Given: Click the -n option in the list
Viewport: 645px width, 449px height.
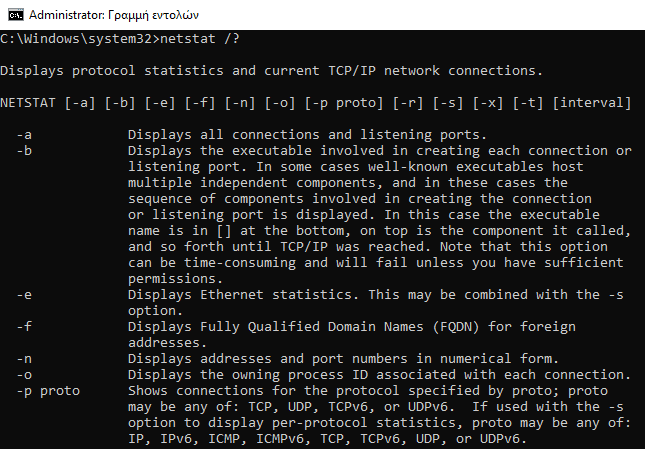Looking at the screenshot, I should coord(24,359).
